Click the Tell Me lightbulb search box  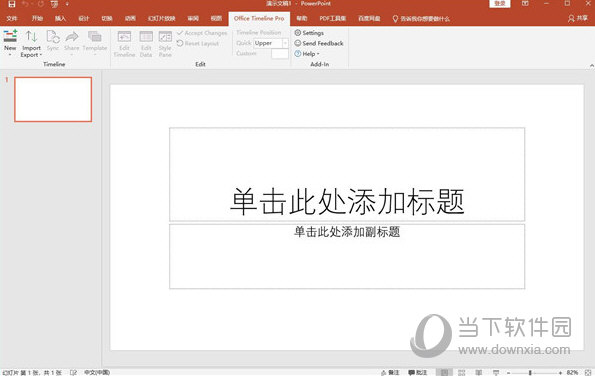click(421, 19)
